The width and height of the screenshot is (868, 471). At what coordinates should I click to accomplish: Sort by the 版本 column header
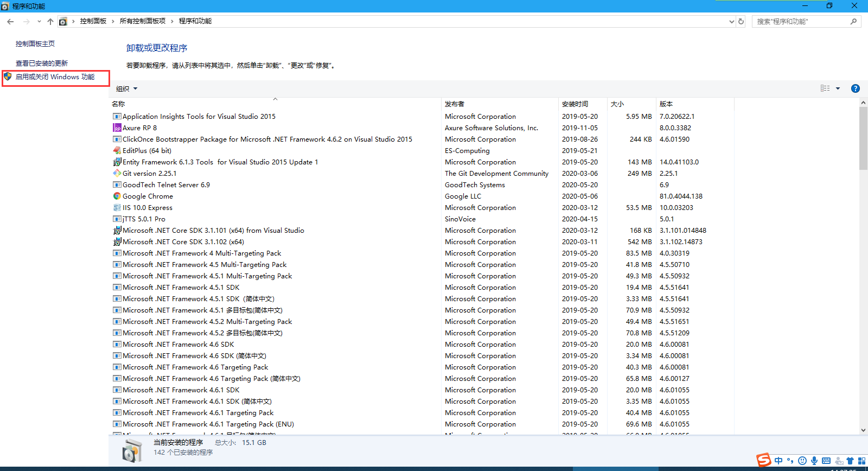[x=695, y=104]
